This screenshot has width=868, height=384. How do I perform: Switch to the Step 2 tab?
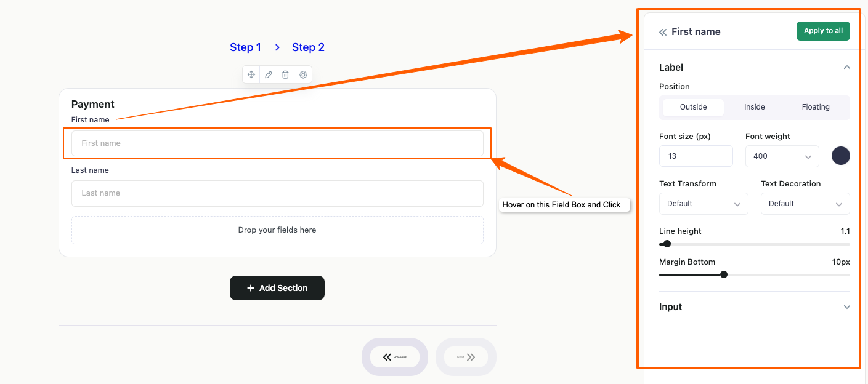[308, 47]
